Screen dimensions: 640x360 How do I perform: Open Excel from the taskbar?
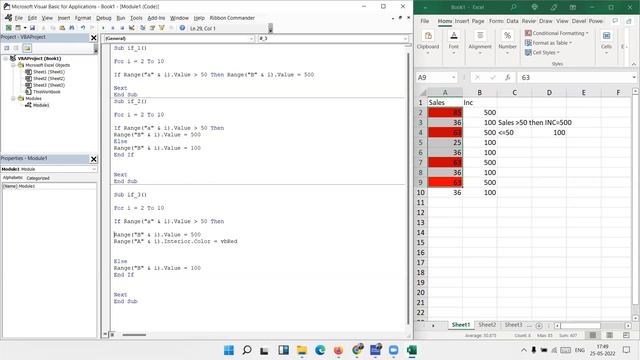click(x=411, y=350)
